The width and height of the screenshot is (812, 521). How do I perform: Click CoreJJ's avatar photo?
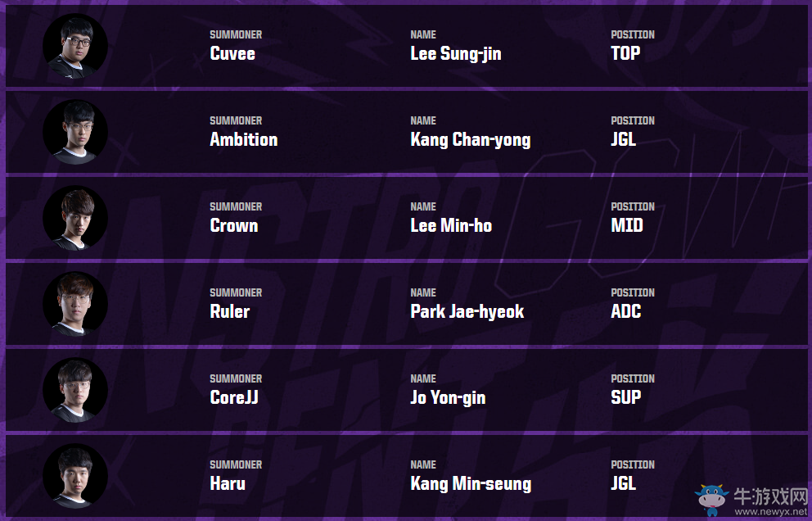tap(75, 390)
